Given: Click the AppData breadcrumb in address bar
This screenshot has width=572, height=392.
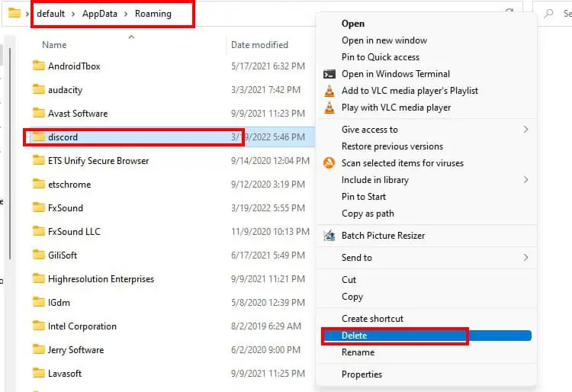Looking at the screenshot, I should [100, 14].
